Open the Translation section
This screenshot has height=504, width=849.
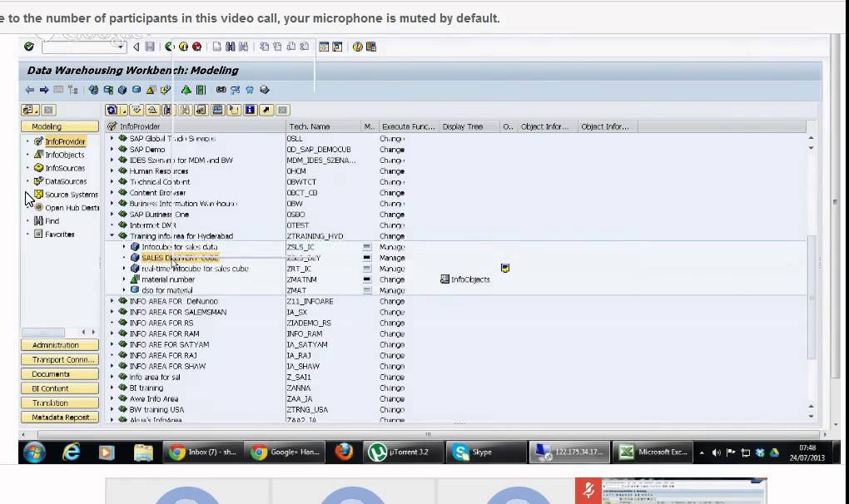[x=60, y=403]
